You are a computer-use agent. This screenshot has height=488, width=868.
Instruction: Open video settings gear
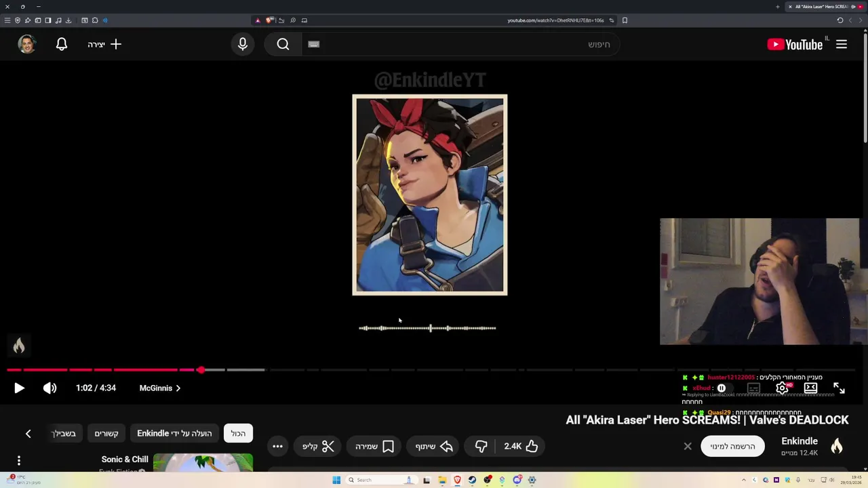[782, 388]
